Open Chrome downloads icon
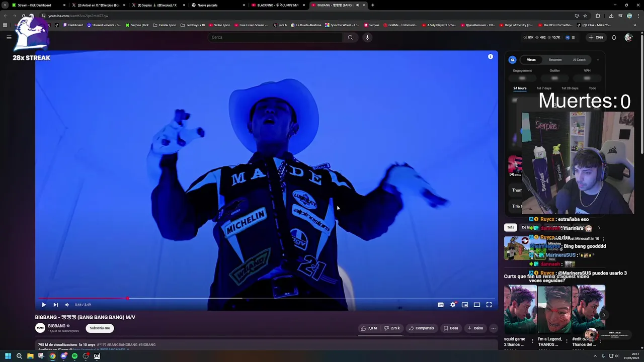 [x=611, y=16]
